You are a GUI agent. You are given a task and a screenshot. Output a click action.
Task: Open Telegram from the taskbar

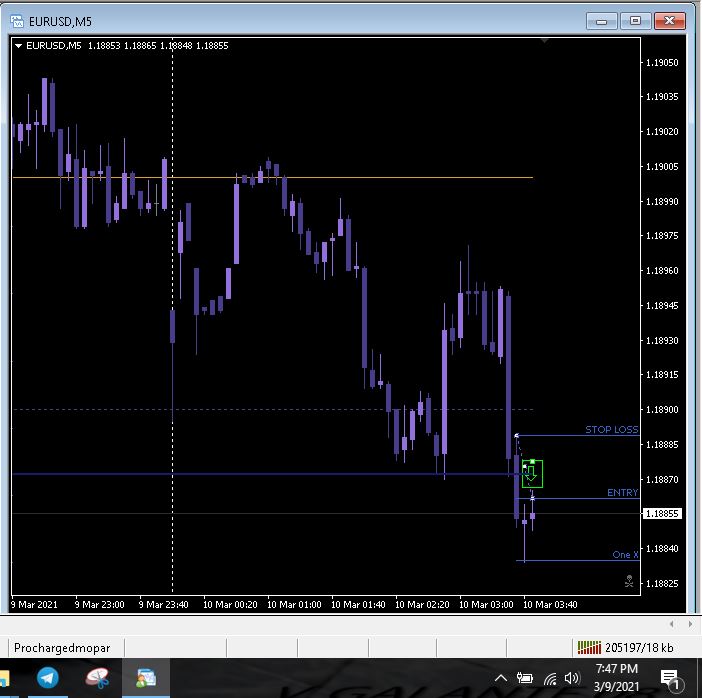tap(47, 677)
